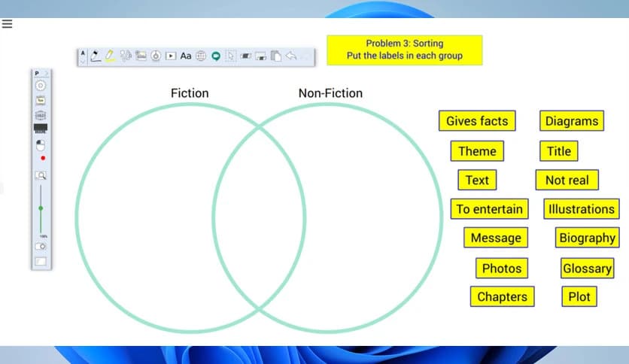Insert a picture with the image icon
Image resolution: width=629 pixels, height=364 pixels.
pos(141,56)
